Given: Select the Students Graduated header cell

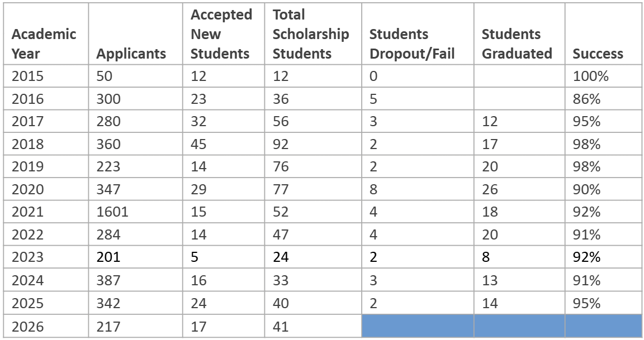Looking at the screenshot, I should [517, 44].
